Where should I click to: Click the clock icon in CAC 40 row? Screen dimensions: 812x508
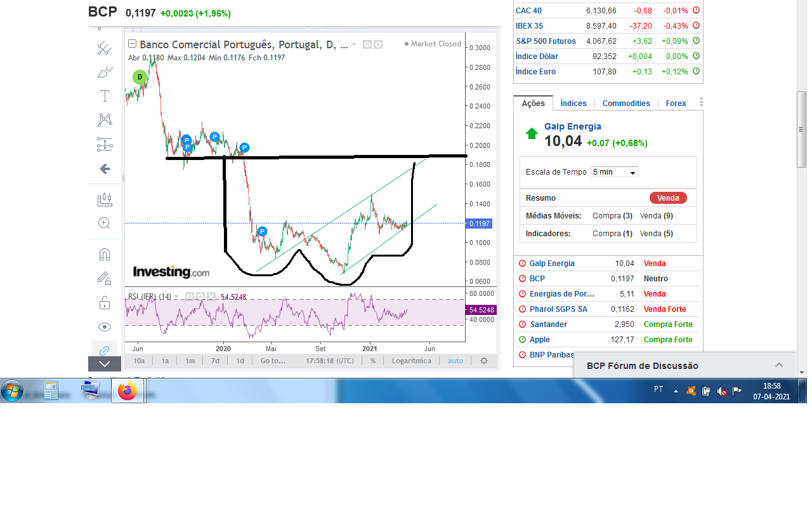pyautogui.click(x=696, y=11)
